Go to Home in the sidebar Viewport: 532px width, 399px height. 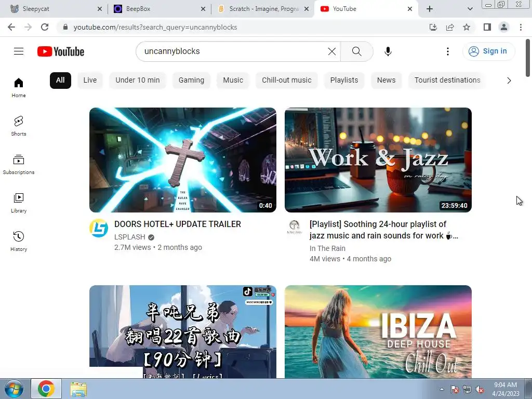click(19, 87)
